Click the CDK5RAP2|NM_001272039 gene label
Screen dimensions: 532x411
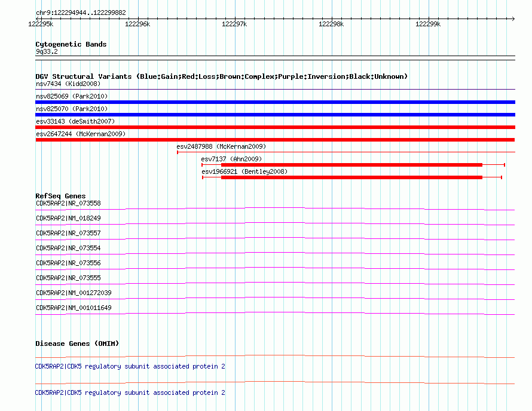[x=74, y=293]
